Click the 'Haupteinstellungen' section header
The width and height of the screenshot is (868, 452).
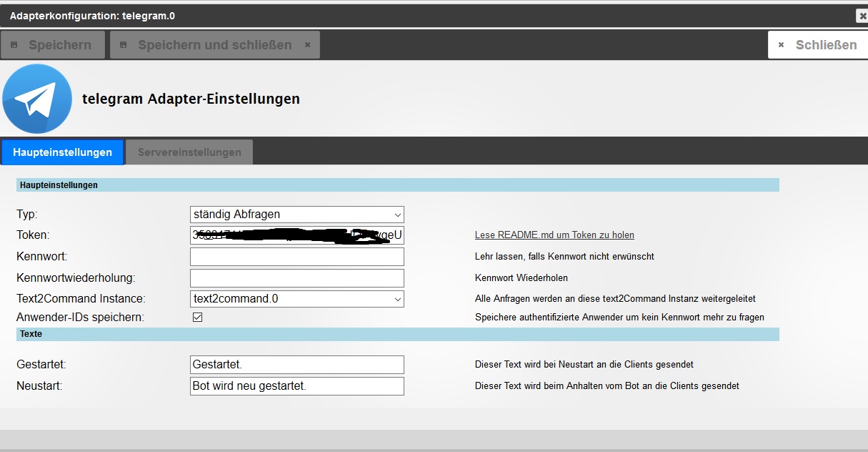pyautogui.click(x=397, y=185)
